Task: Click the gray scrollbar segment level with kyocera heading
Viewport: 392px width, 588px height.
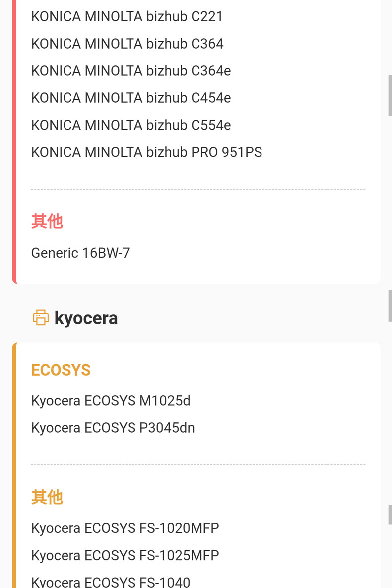Action: pyautogui.click(x=390, y=306)
